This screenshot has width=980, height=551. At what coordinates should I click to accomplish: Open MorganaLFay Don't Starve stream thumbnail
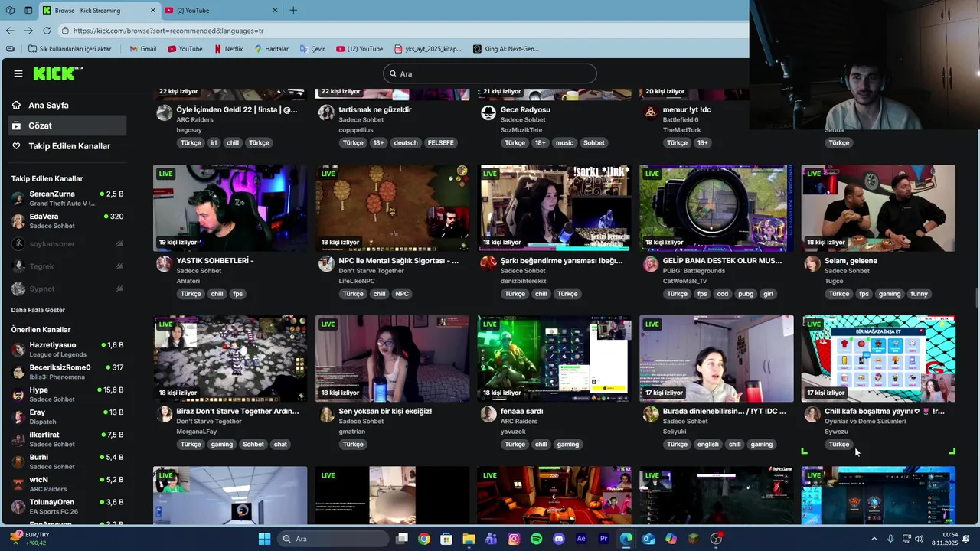coord(230,359)
